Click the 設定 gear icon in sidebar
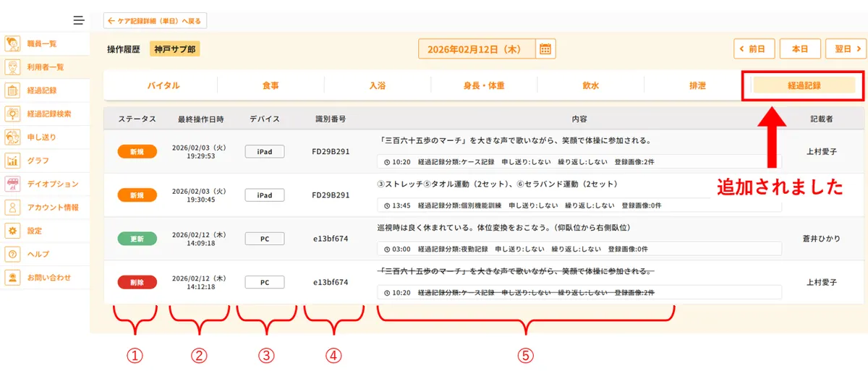The image size is (868, 371). pos(12,231)
